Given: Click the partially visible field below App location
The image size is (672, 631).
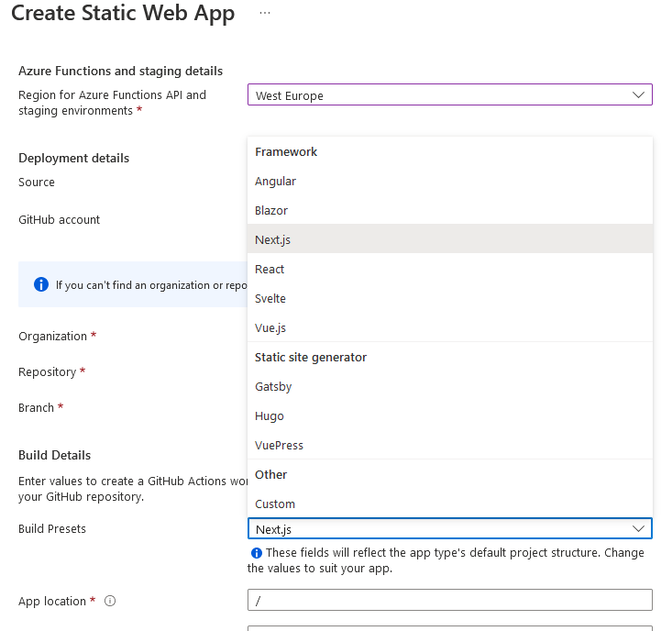Looking at the screenshot, I should pos(449,628).
